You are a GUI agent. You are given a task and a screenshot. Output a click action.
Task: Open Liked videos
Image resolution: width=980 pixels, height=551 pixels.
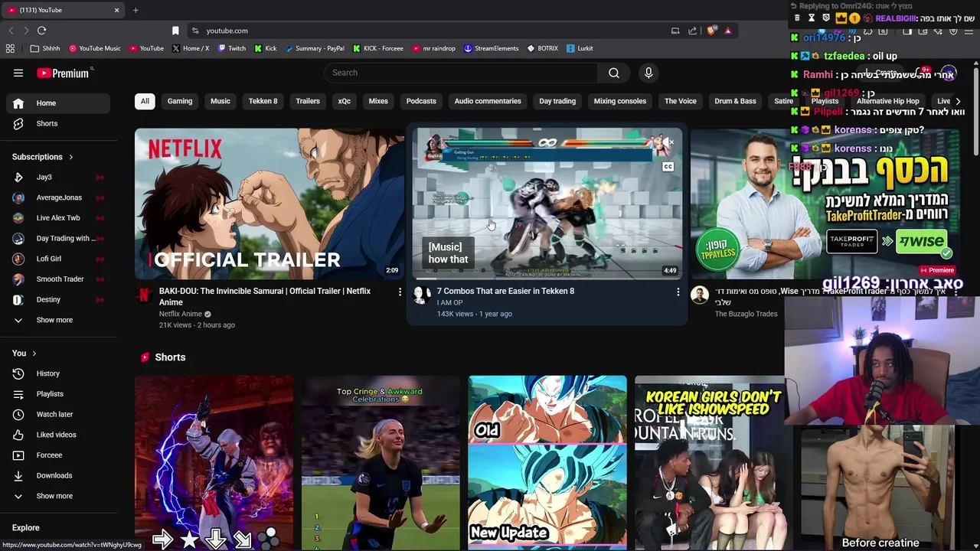pos(58,435)
